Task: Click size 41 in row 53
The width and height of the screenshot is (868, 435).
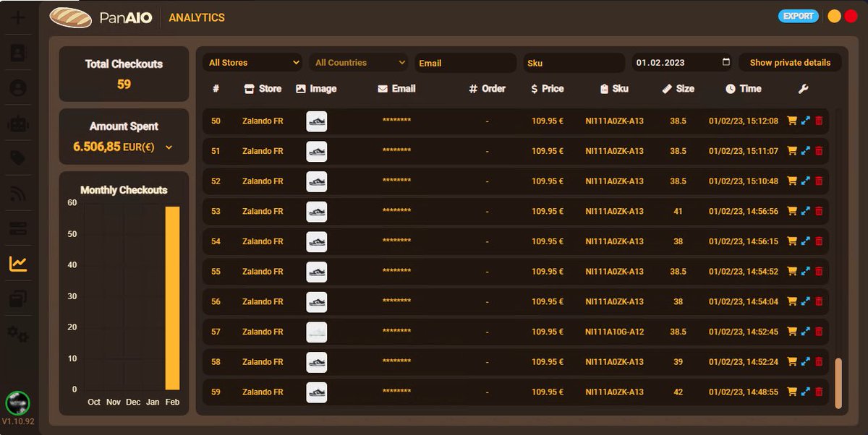Action: (x=678, y=211)
